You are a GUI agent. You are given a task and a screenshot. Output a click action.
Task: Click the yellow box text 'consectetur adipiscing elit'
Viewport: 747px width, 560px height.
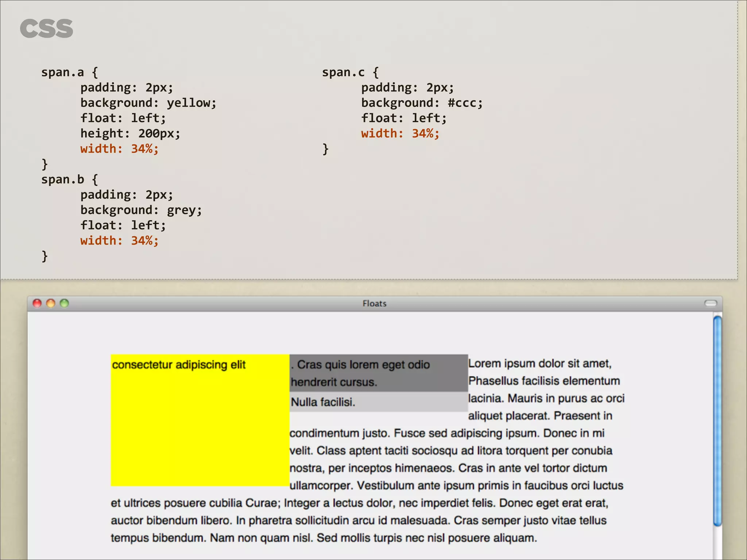coord(179,365)
